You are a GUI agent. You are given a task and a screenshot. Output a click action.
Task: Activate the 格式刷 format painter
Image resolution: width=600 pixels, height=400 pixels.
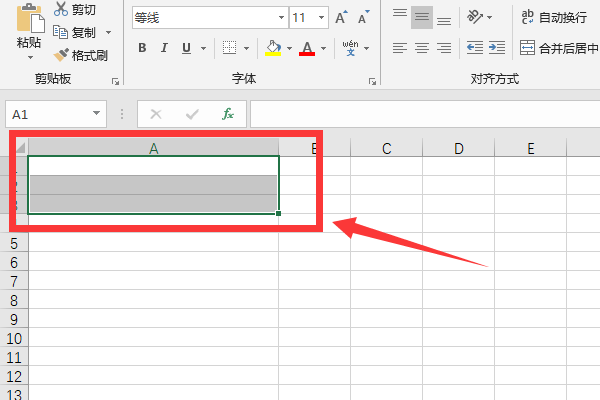coord(81,56)
